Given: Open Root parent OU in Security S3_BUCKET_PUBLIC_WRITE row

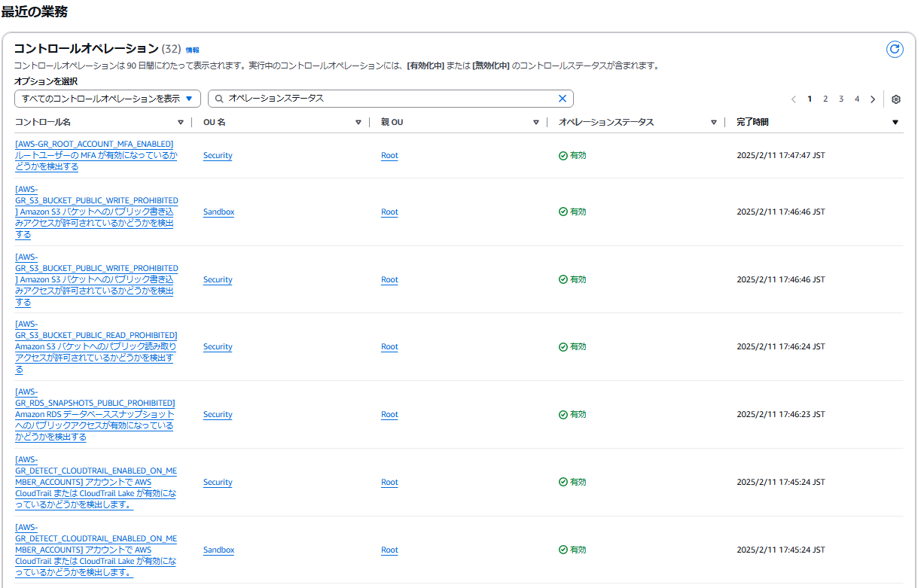Looking at the screenshot, I should [389, 279].
